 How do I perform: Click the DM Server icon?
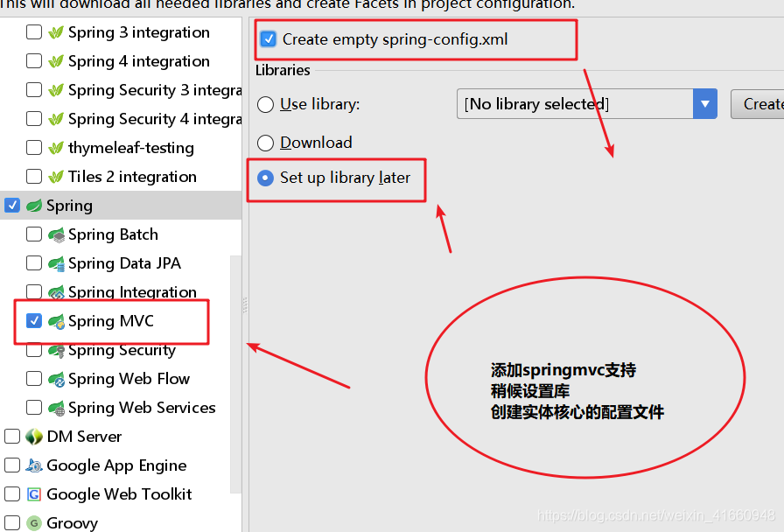[34, 437]
